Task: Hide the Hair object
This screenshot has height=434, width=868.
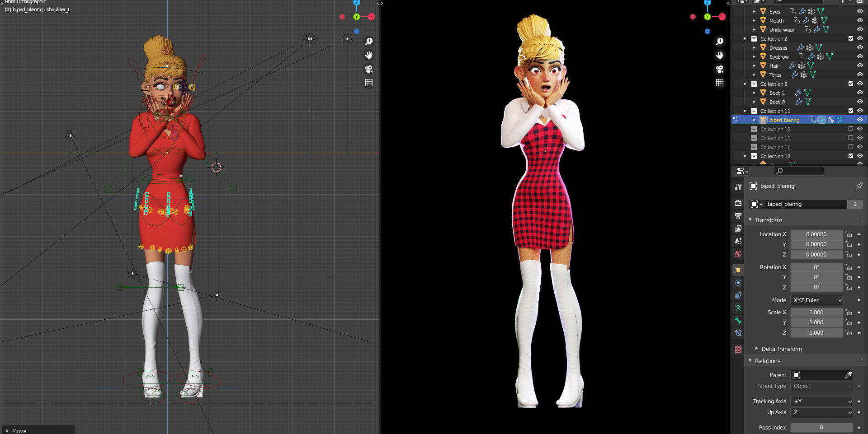Action: coord(859,65)
